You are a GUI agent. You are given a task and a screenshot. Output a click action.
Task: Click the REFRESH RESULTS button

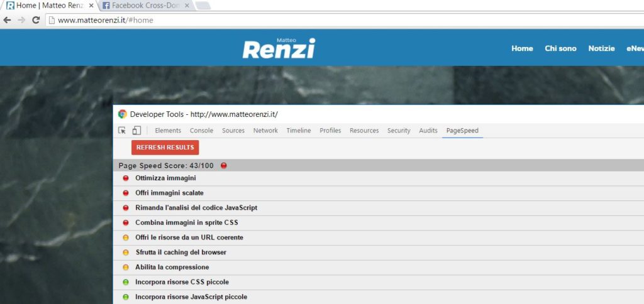pyautogui.click(x=165, y=148)
